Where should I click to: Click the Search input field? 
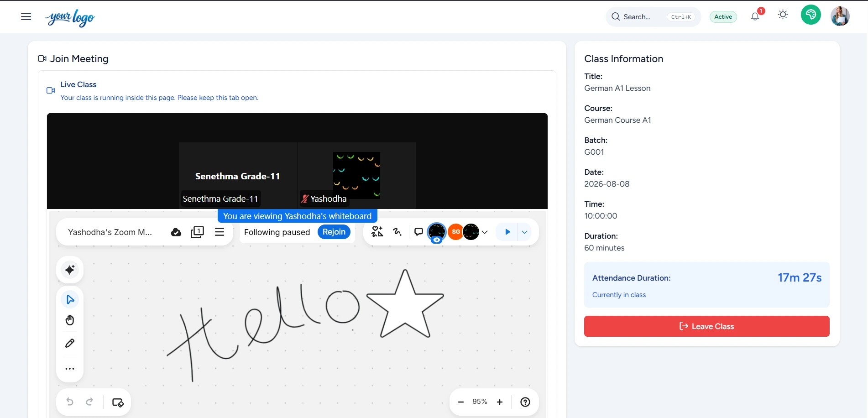tap(653, 17)
